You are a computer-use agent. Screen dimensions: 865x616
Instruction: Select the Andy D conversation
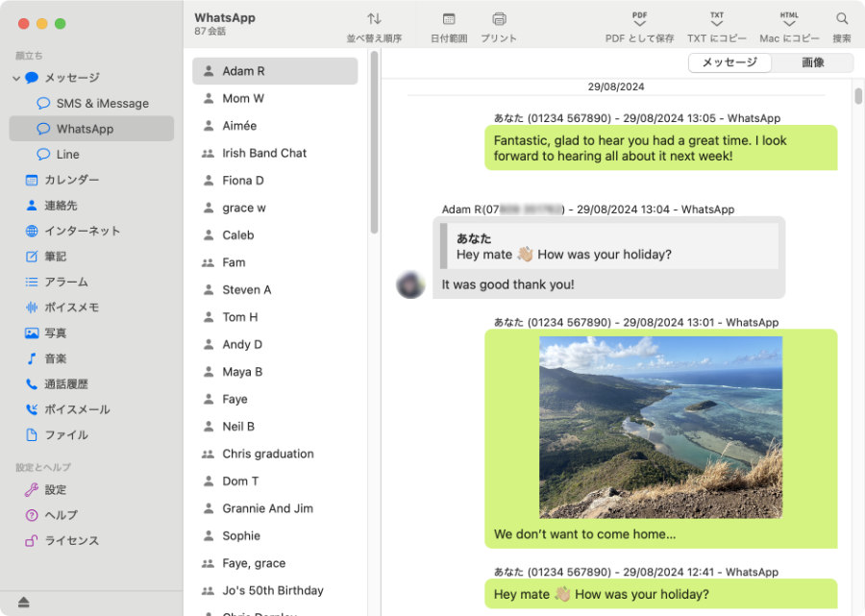pos(275,344)
